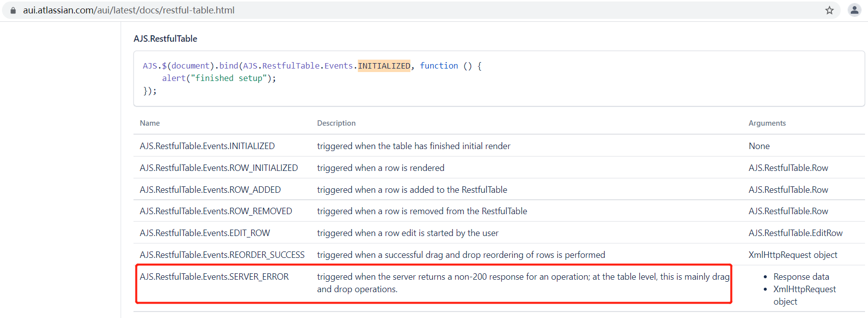Click the 'Response data' bullet item
This screenshot has width=868, height=318.
801,277
